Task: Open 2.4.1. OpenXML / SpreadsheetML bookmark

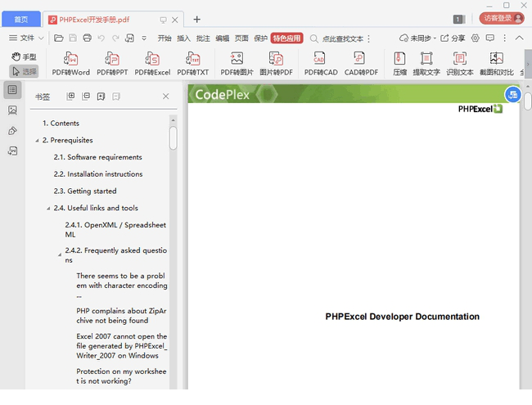Action: tap(115, 230)
